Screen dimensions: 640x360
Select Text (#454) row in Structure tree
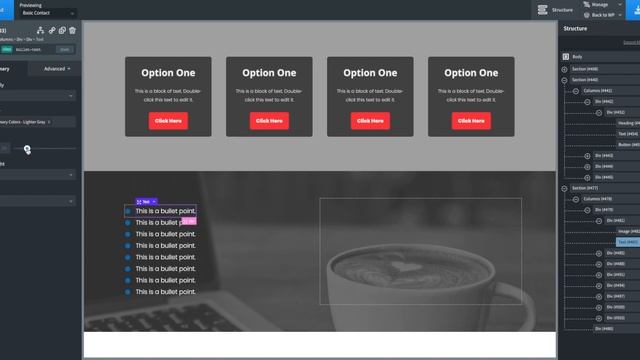[628, 134]
